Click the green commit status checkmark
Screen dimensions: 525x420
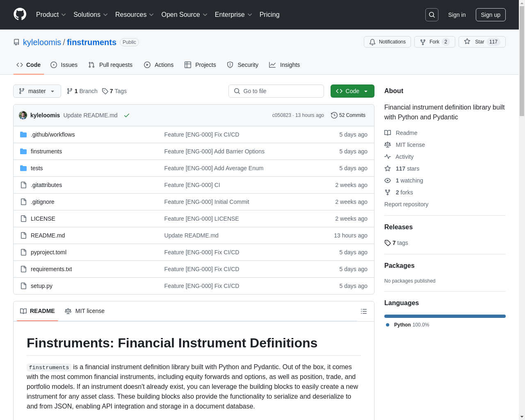[x=127, y=115]
